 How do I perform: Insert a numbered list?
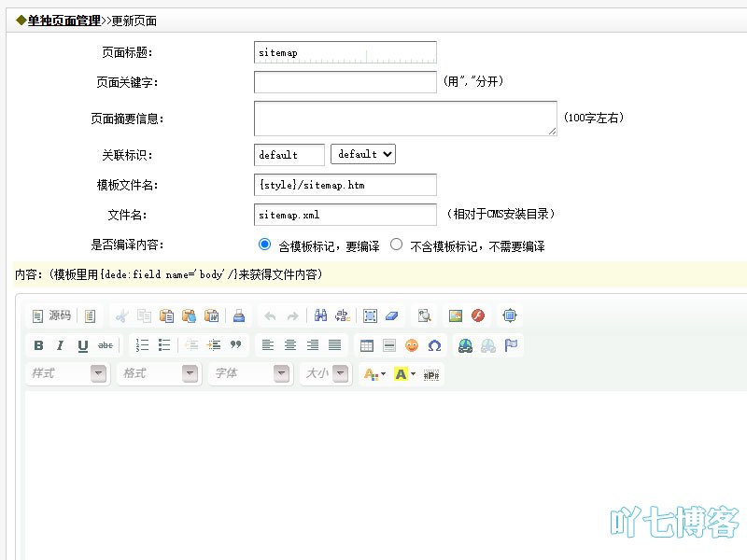142,345
